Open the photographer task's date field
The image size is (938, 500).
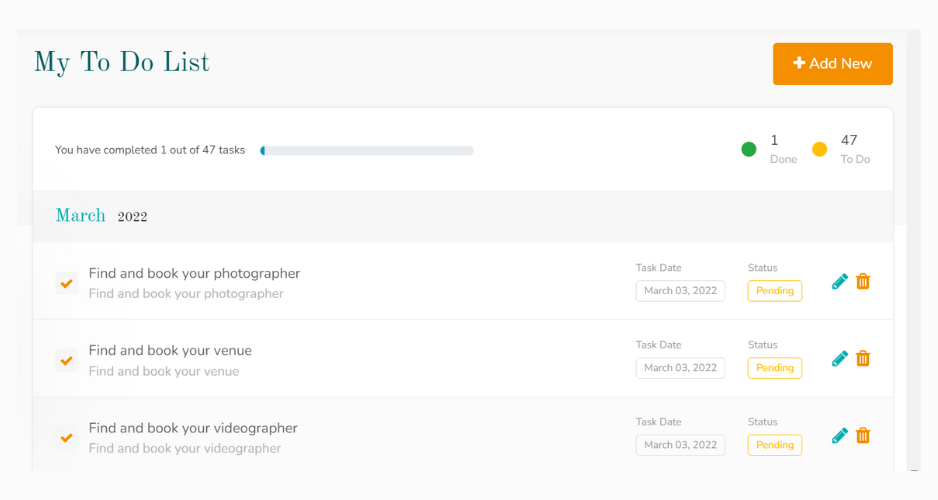pos(680,291)
